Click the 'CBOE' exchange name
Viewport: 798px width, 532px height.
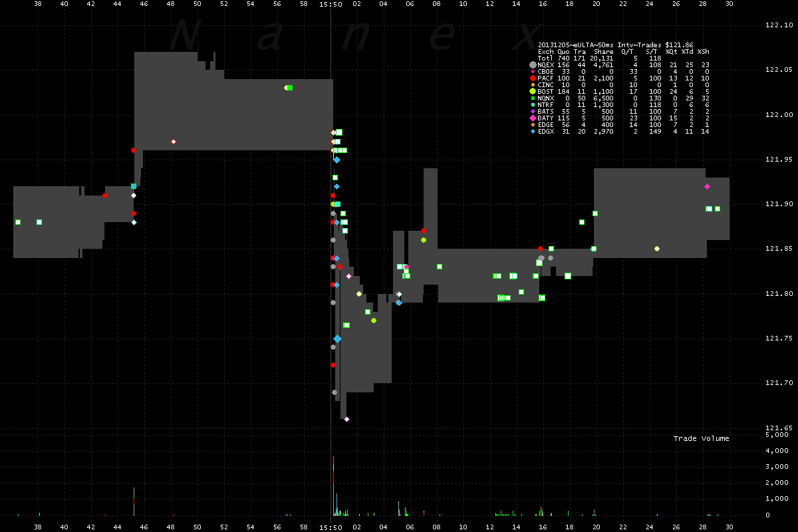coord(545,72)
